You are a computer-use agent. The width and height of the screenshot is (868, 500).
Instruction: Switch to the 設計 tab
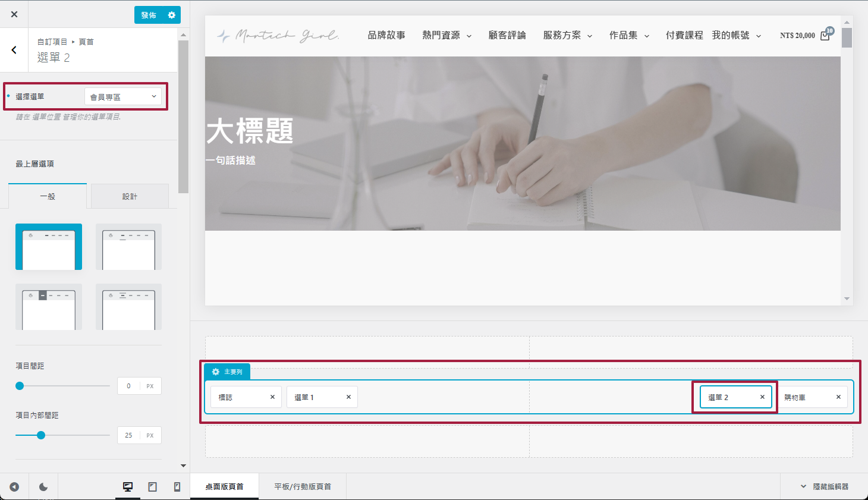point(130,196)
